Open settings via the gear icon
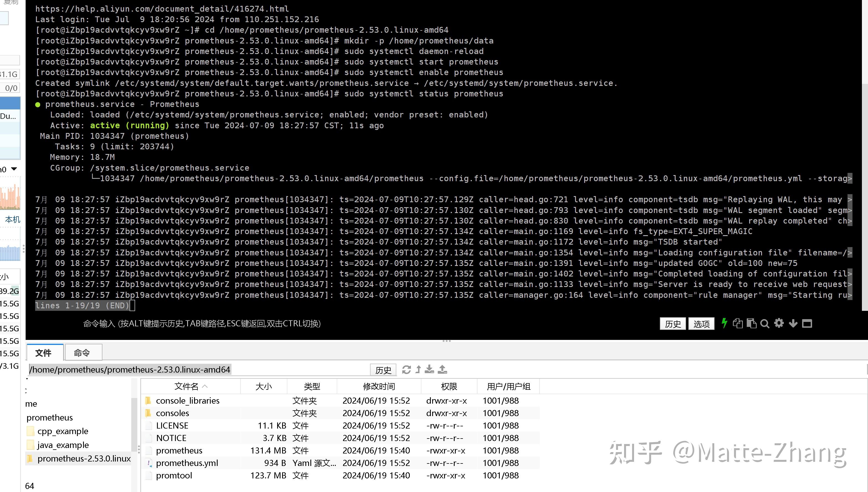The image size is (868, 492). [779, 323]
